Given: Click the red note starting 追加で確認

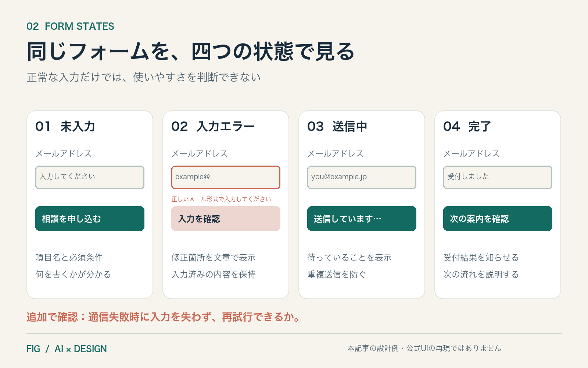Looking at the screenshot, I should click(x=164, y=317).
